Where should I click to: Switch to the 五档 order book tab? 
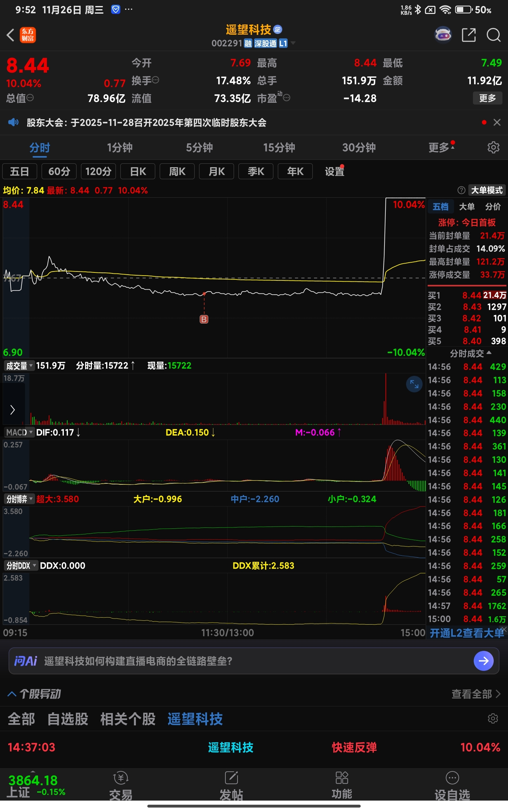point(440,206)
